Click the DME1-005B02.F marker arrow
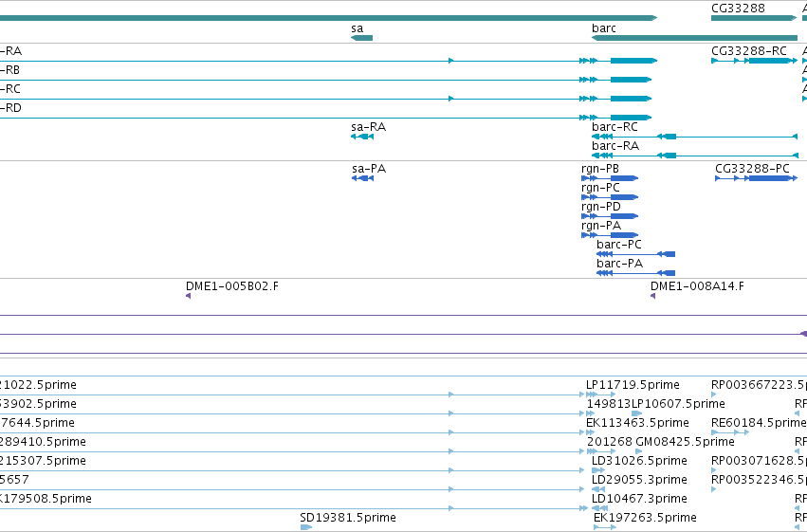Image resolution: width=807 pixels, height=532 pixels. 189,296
